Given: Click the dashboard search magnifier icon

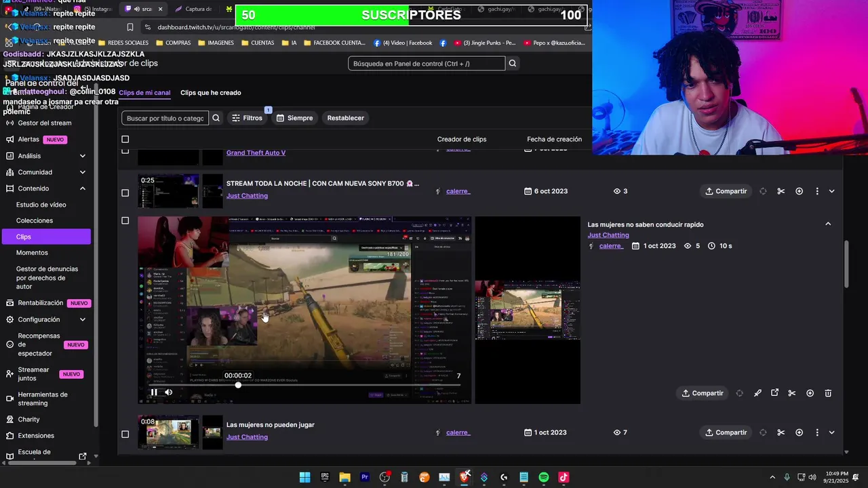Looking at the screenshot, I should 513,64.
